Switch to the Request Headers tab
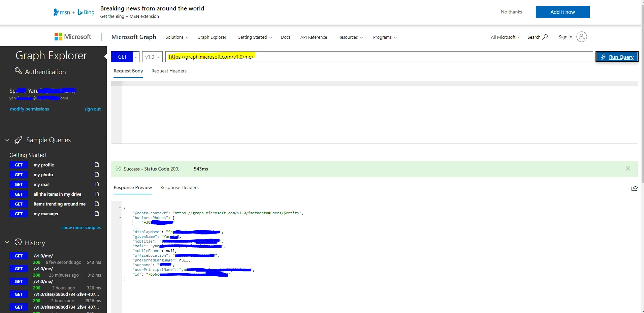Screen dimensions: 644x313 click(x=169, y=71)
